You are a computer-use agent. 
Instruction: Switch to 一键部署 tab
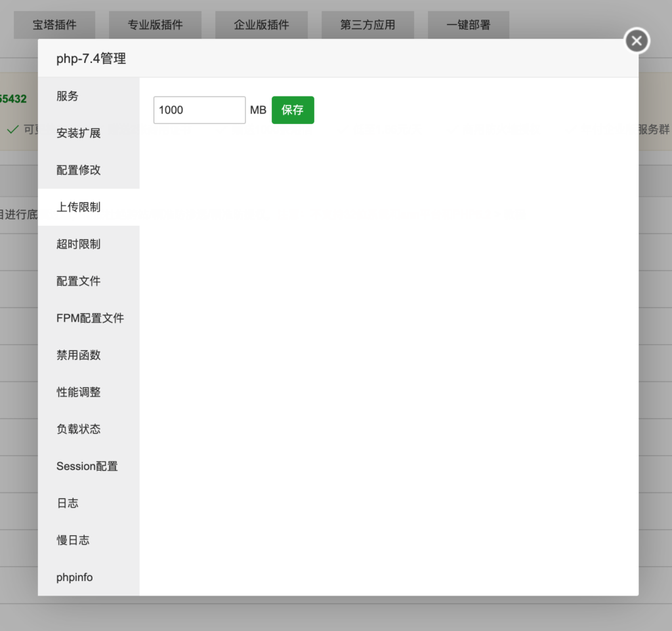[x=468, y=25]
